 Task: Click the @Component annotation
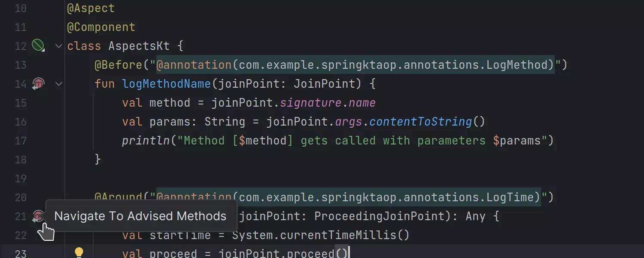tap(101, 27)
